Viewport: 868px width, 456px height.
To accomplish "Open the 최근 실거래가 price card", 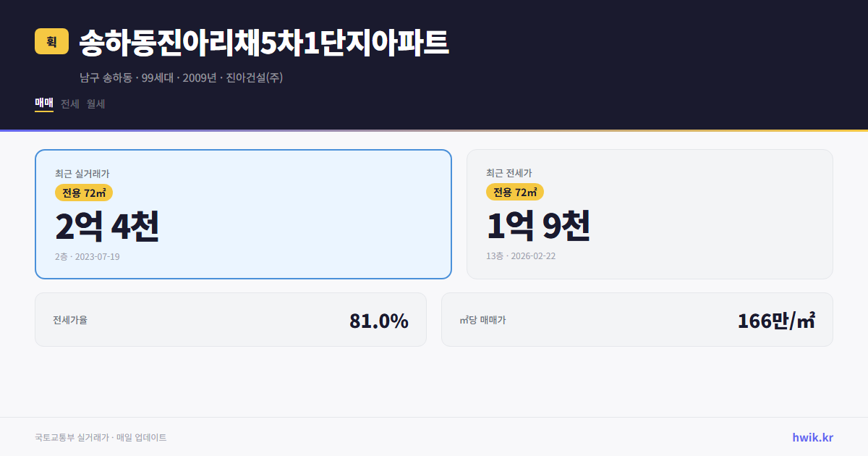I will (x=242, y=214).
